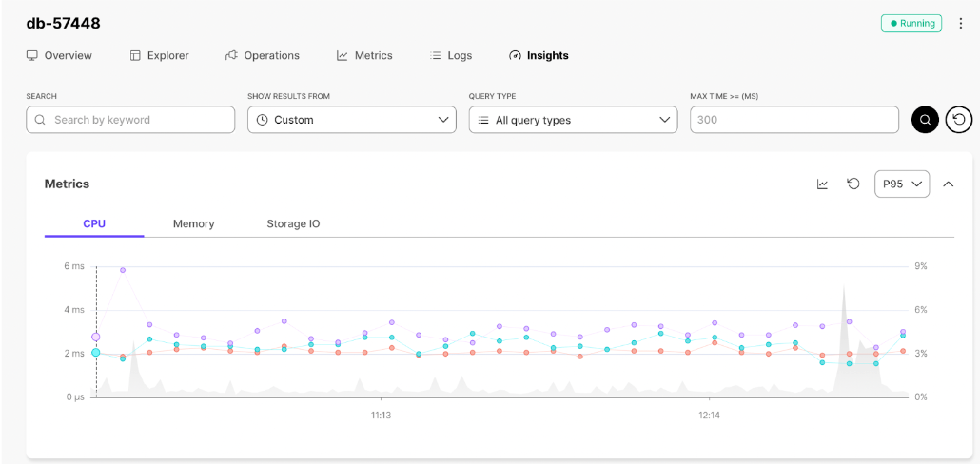Open the Explorer tab
Viewport: 980px width, 464px height.
(159, 55)
